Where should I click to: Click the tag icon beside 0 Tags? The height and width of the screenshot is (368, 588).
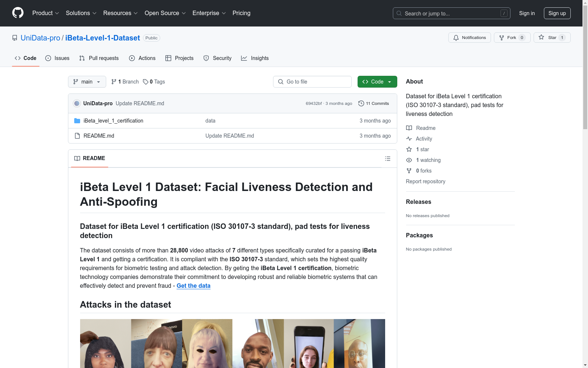click(146, 82)
